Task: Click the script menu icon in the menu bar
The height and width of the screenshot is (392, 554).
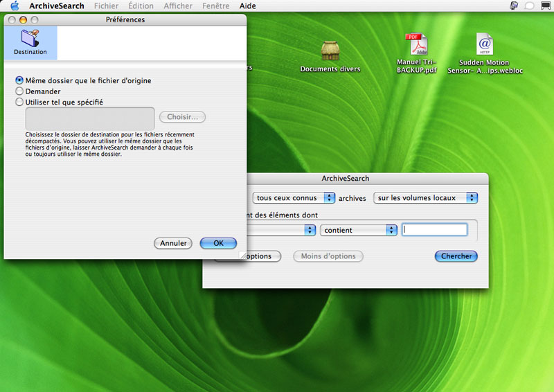Action: coord(514,6)
